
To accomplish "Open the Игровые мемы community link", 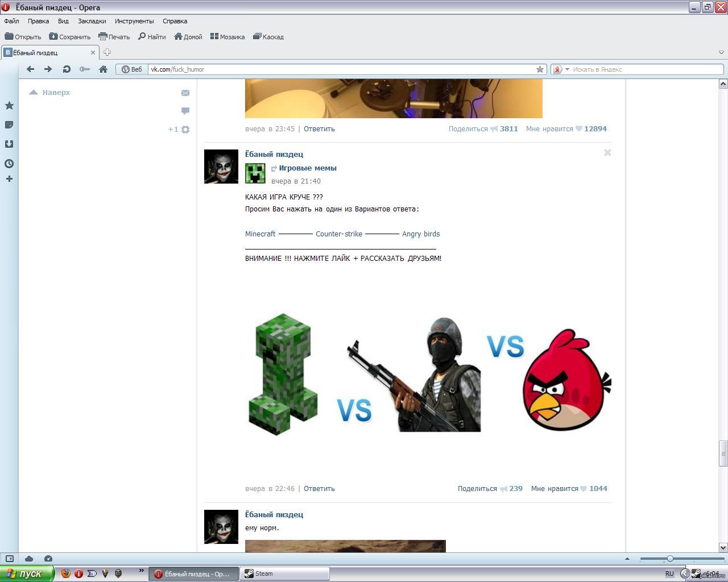I will 308,168.
